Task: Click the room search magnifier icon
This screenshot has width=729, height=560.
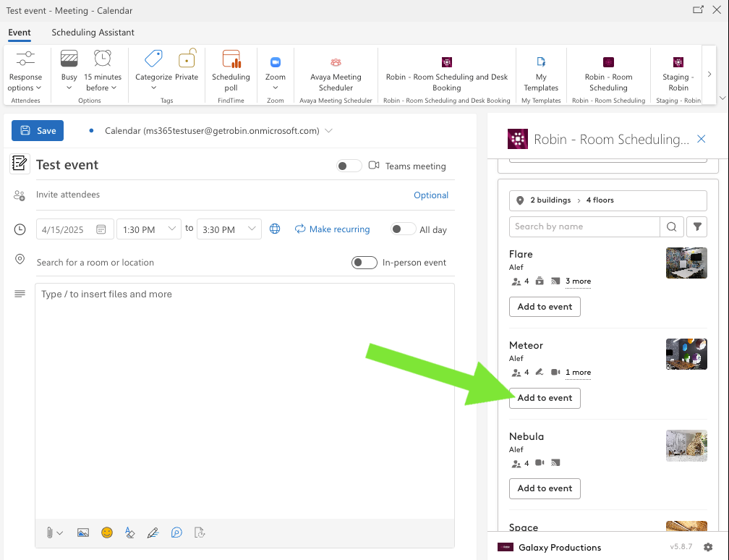Action: click(671, 226)
